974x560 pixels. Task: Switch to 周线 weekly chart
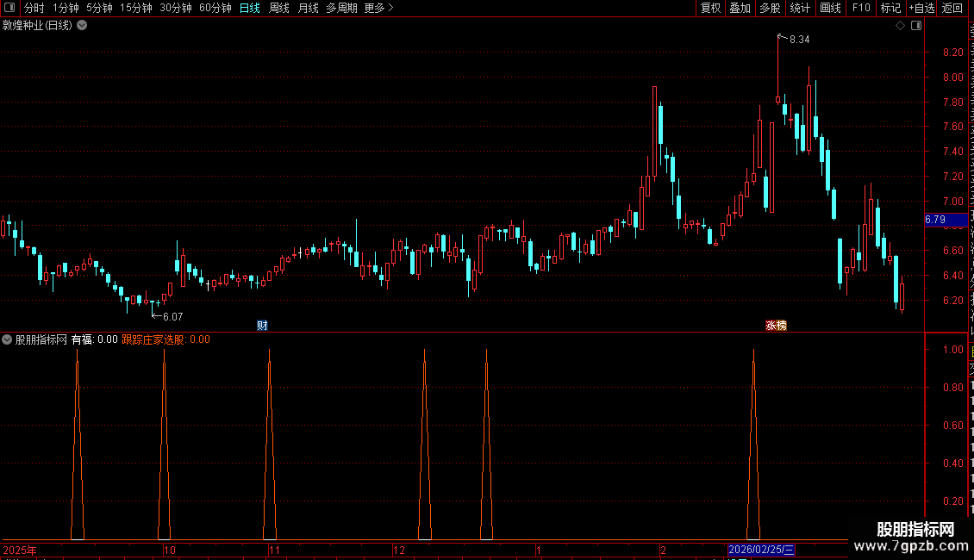[279, 8]
